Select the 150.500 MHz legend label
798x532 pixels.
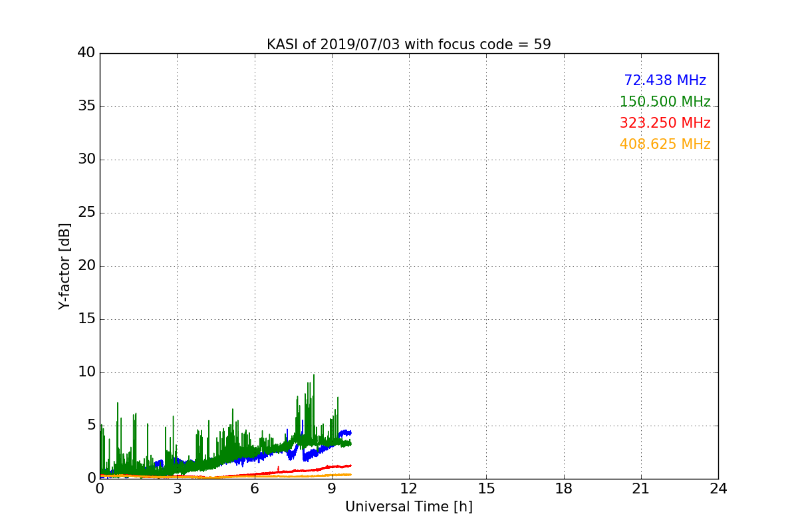coord(665,102)
